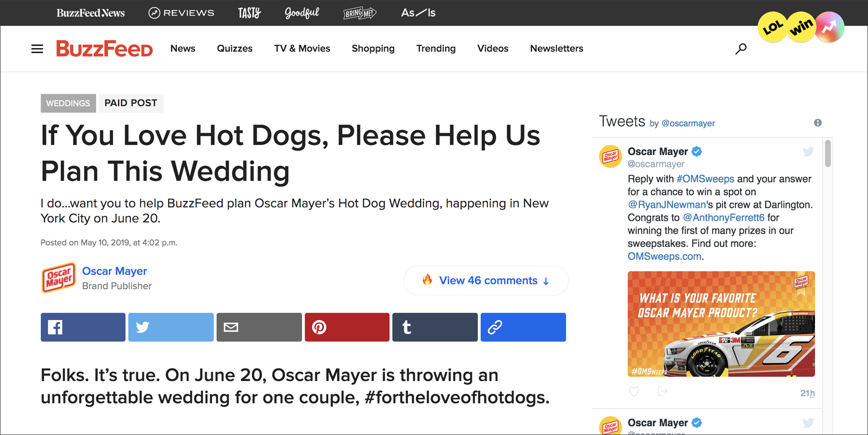Like the OMSweeps tweet heart icon
Image resolution: width=868 pixels, height=435 pixels.
pos(634,391)
